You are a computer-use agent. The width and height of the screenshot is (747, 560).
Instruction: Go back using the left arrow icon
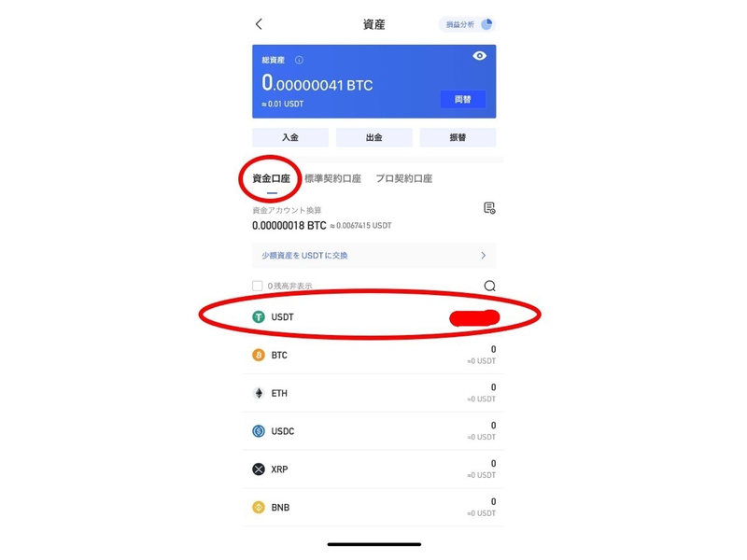pos(259,24)
